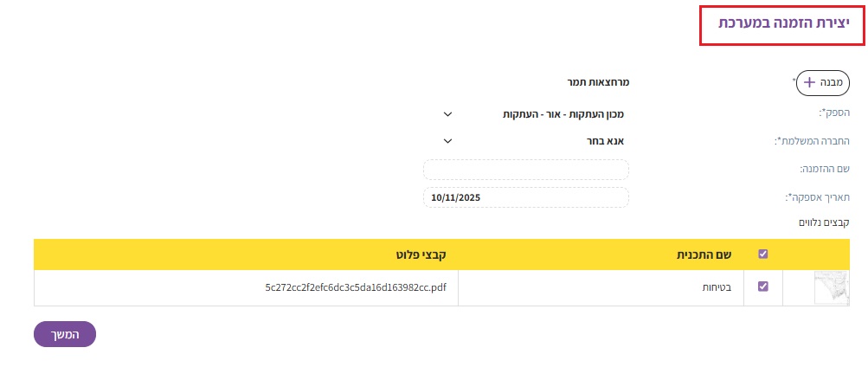This screenshot has width=868, height=367.
Task: Toggle the select-all checkbox in the yellow table header
Action: coord(762,254)
